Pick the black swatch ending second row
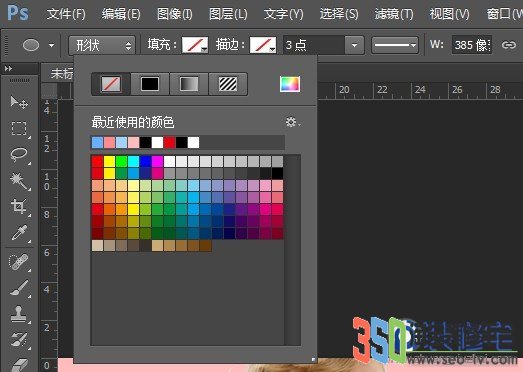The width and height of the screenshot is (523, 372). [x=278, y=173]
